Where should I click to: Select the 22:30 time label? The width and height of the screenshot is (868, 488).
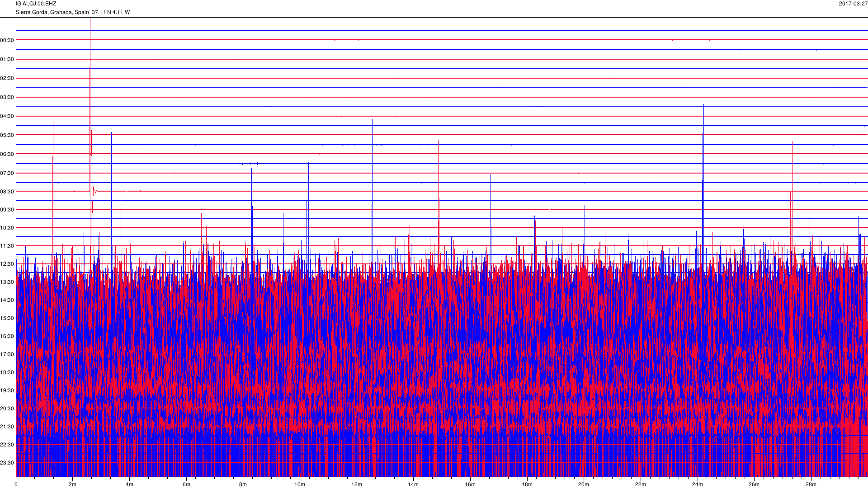(7, 445)
